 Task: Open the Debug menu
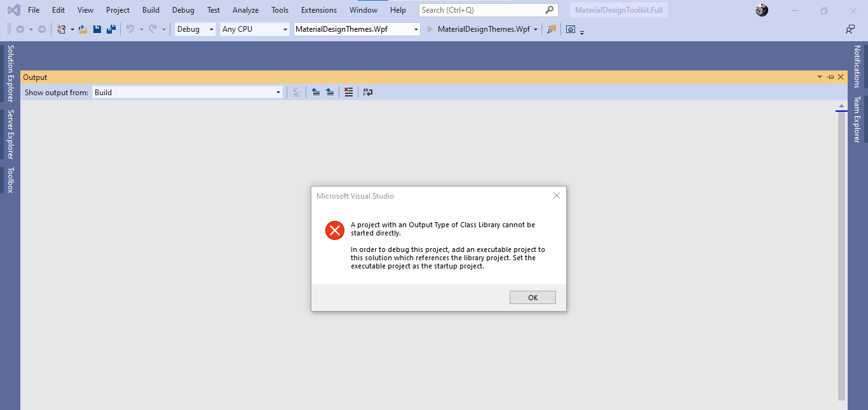click(x=183, y=10)
